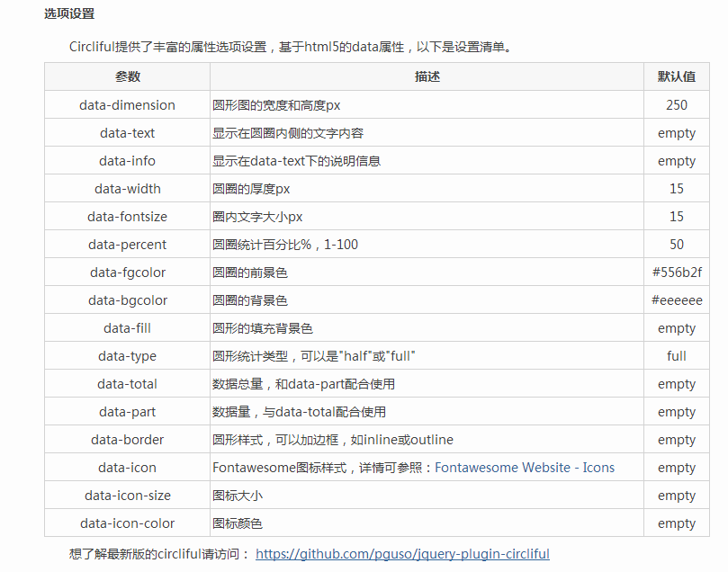The width and height of the screenshot is (728, 572).
Task: Select the data-text parameter name
Action: pos(127,133)
